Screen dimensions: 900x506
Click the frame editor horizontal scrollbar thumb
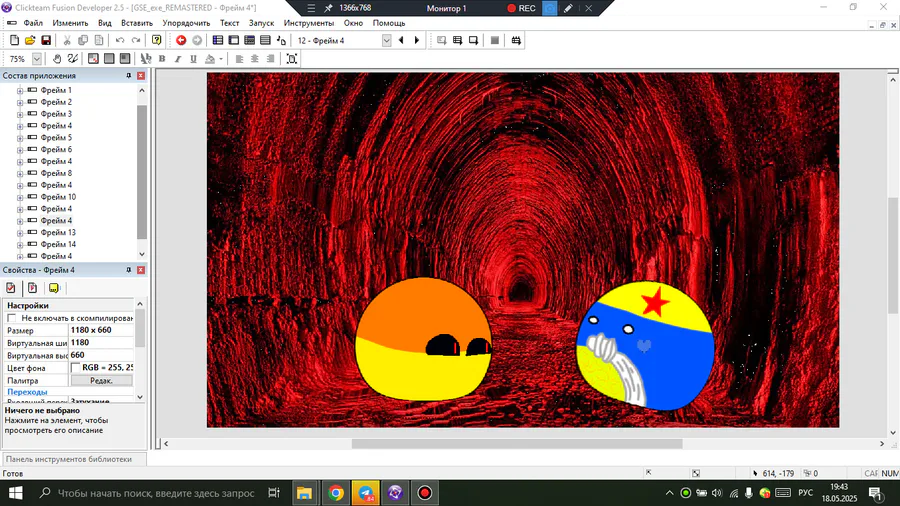point(517,443)
